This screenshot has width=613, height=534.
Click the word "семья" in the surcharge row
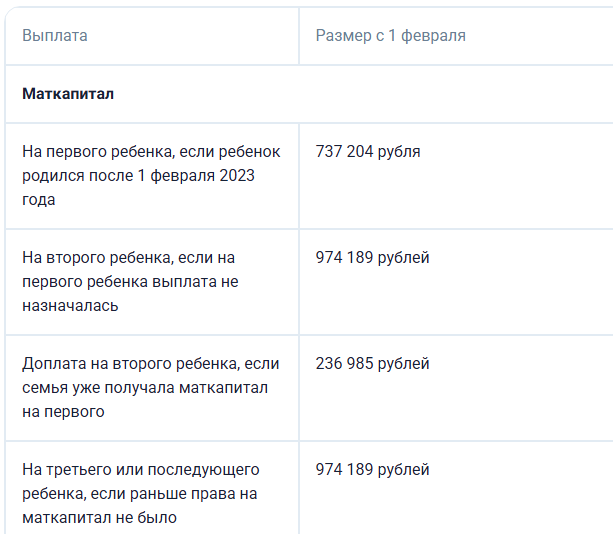44,388
